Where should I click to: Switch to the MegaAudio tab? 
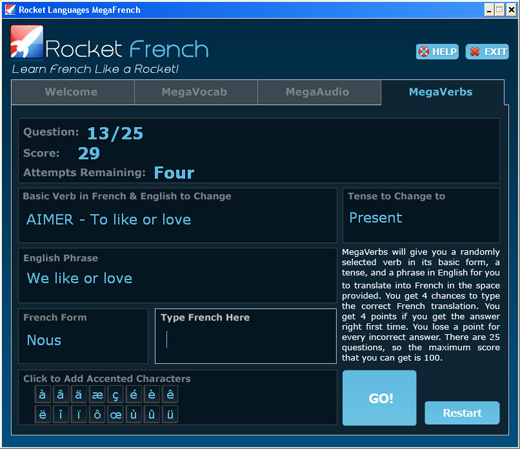click(x=319, y=92)
